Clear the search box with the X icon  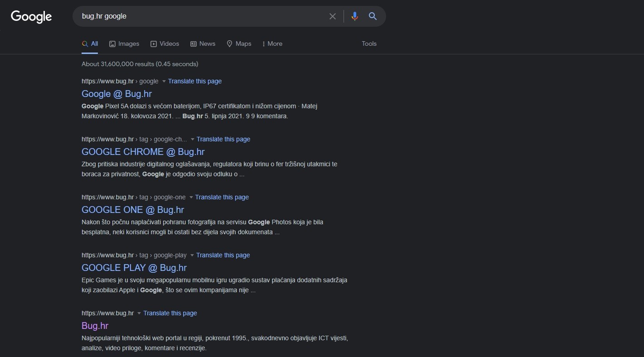(x=333, y=16)
